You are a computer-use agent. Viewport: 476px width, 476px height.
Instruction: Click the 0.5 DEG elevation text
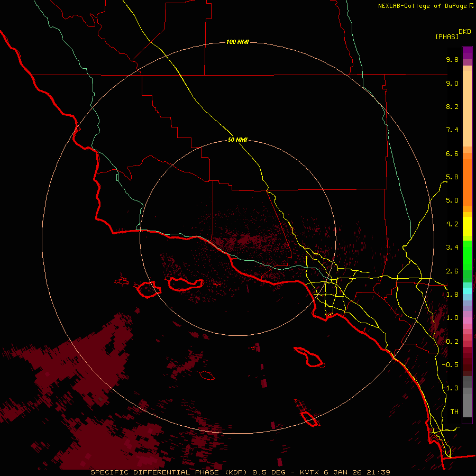tap(270, 472)
